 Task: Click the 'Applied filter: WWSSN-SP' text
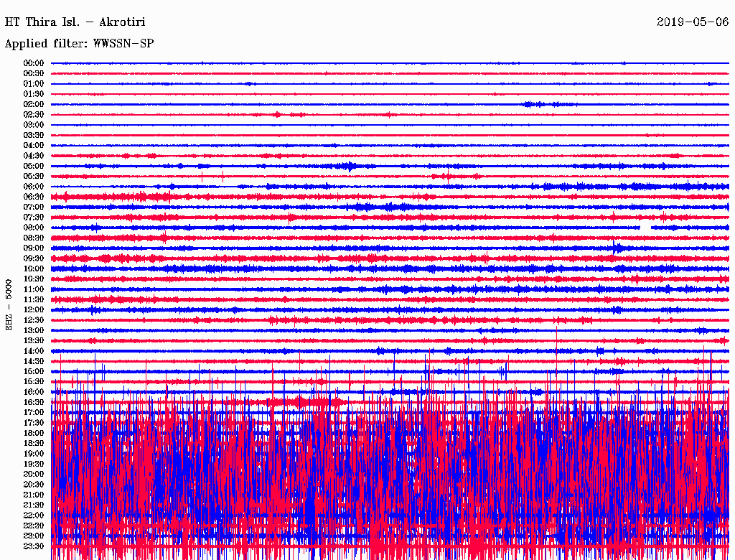click(x=79, y=44)
